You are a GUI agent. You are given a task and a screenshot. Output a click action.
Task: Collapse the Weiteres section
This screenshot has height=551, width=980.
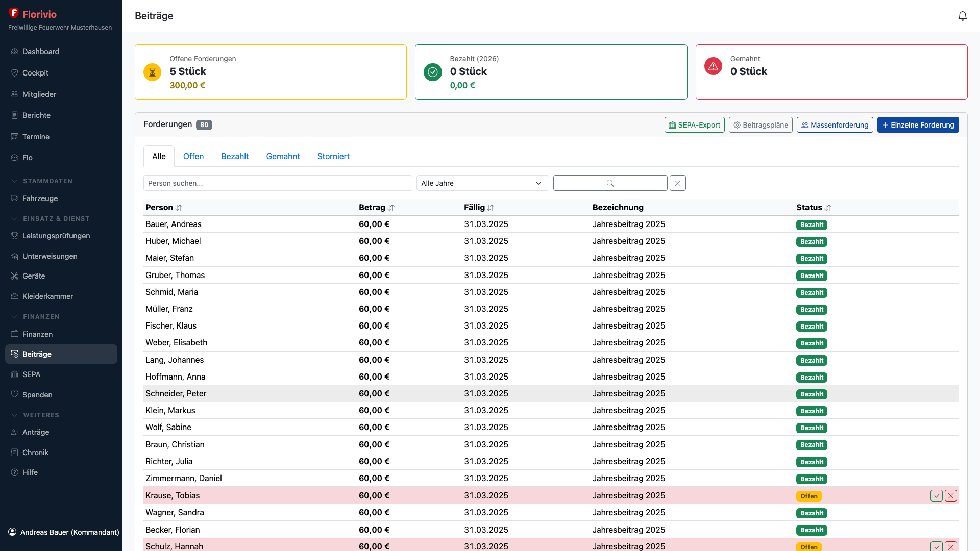[x=35, y=415]
